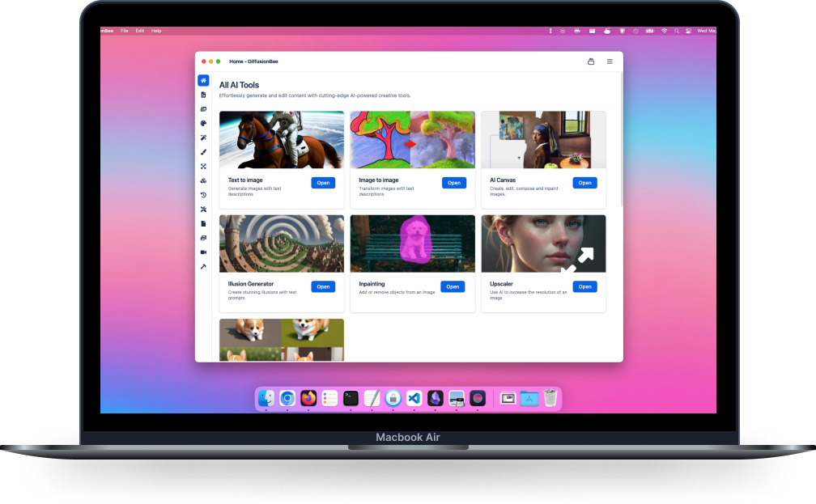Click the tray icon beside the hamburger menu
816x504 pixels.
pos(591,61)
